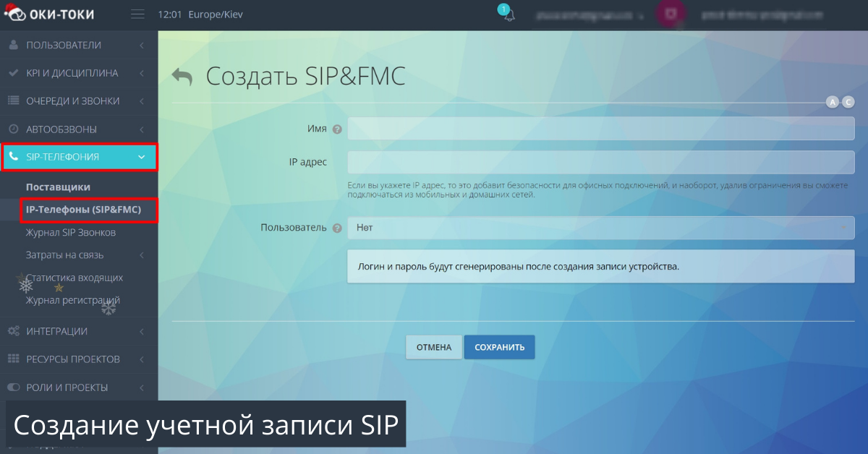Toggle the circular C marker
868x454 pixels.
pyautogui.click(x=848, y=103)
